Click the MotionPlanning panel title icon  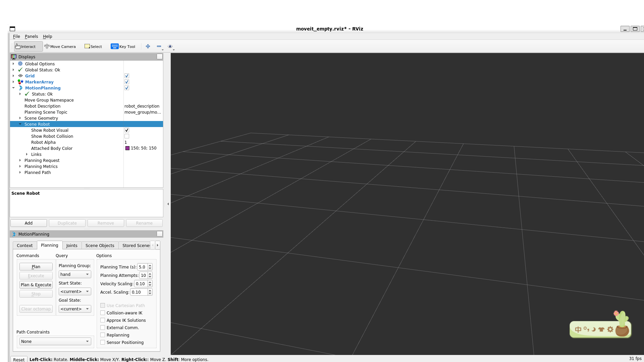coord(14,234)
